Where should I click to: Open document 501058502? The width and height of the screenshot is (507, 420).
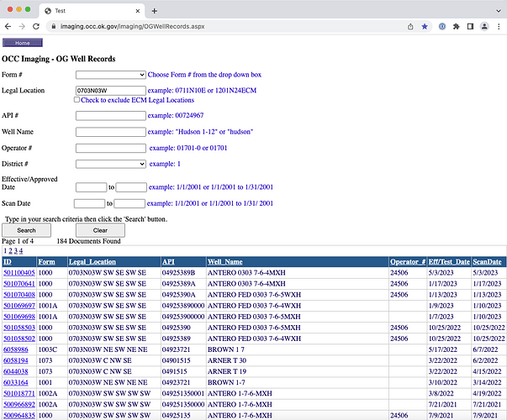19,339
